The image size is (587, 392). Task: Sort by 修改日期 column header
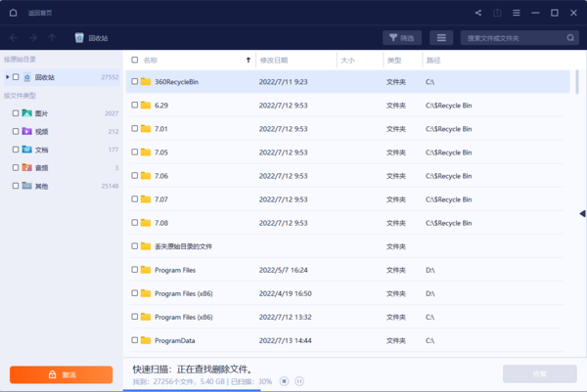274,60
